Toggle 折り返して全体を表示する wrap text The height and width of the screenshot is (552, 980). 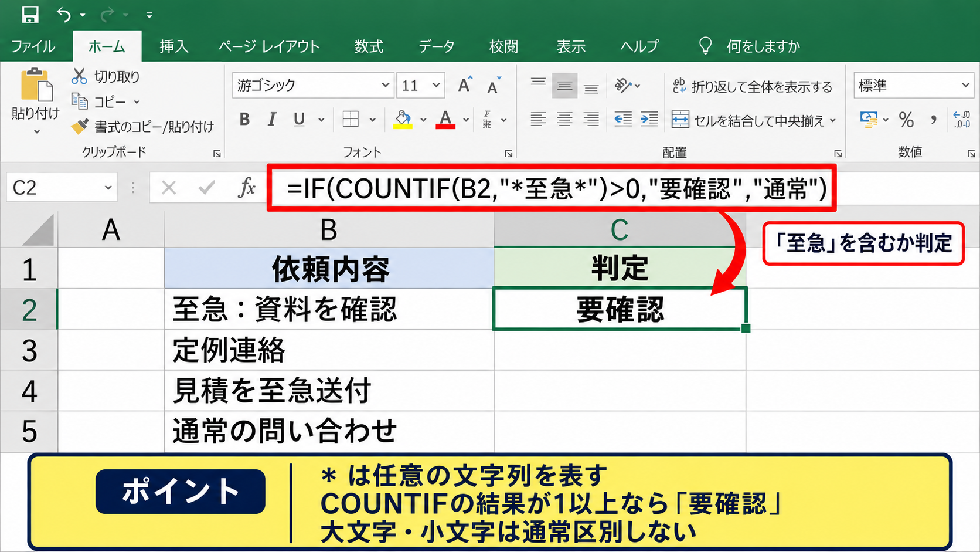[x=753, y=87]
